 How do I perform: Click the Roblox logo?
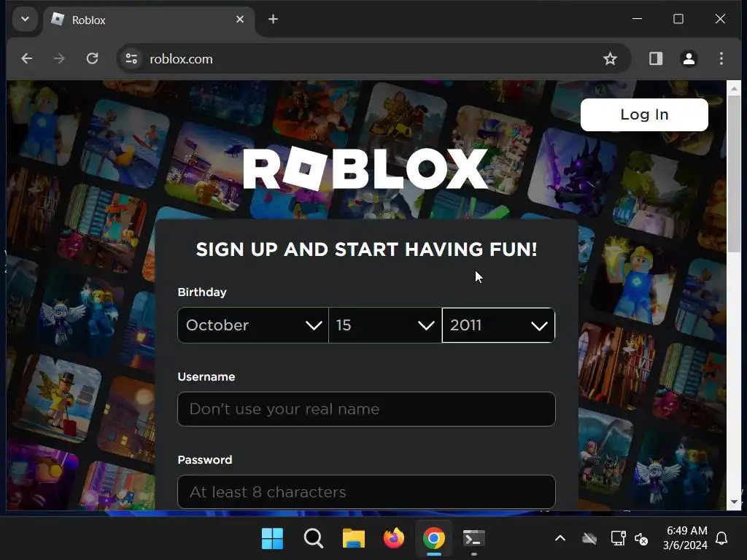[x=366, y=168]
